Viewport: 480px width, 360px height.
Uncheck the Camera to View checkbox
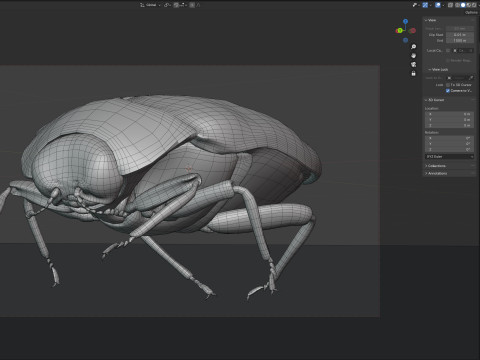tap(448, 91)
